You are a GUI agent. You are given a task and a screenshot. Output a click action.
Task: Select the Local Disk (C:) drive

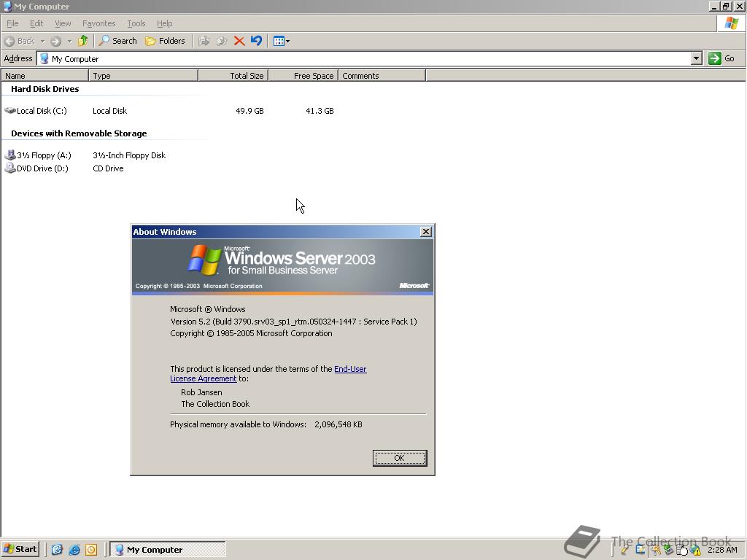tap(36, 111)
